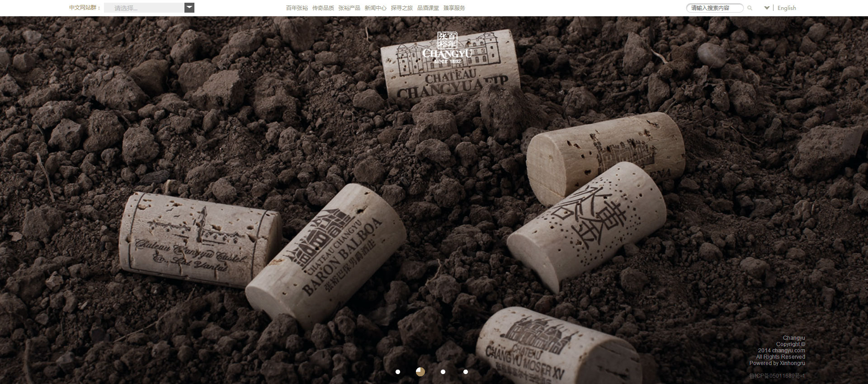Open the 中文网站群 dropdown arrow

189,8
